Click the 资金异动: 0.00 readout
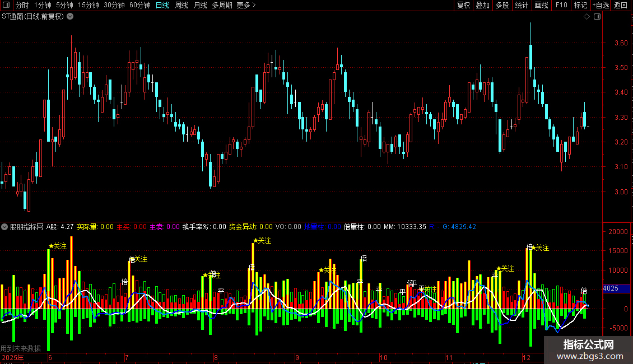Screen dimensions: 633x364 click(x=251, y=227)
